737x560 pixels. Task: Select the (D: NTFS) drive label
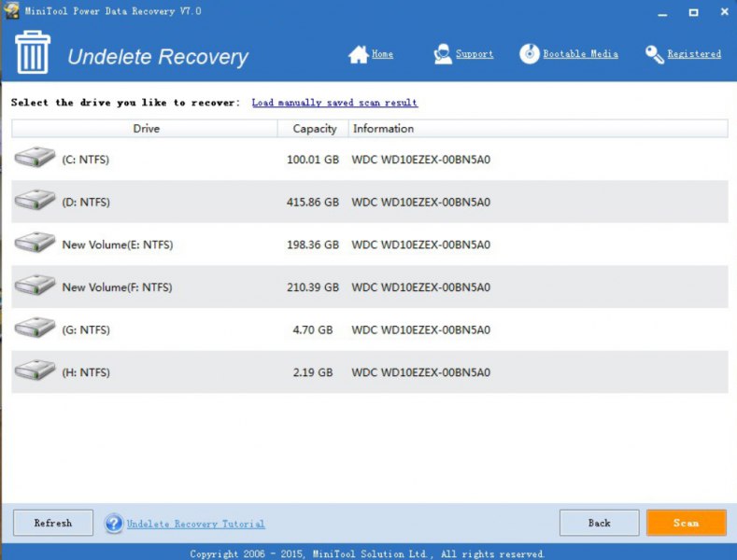click(x=86, y=202)
